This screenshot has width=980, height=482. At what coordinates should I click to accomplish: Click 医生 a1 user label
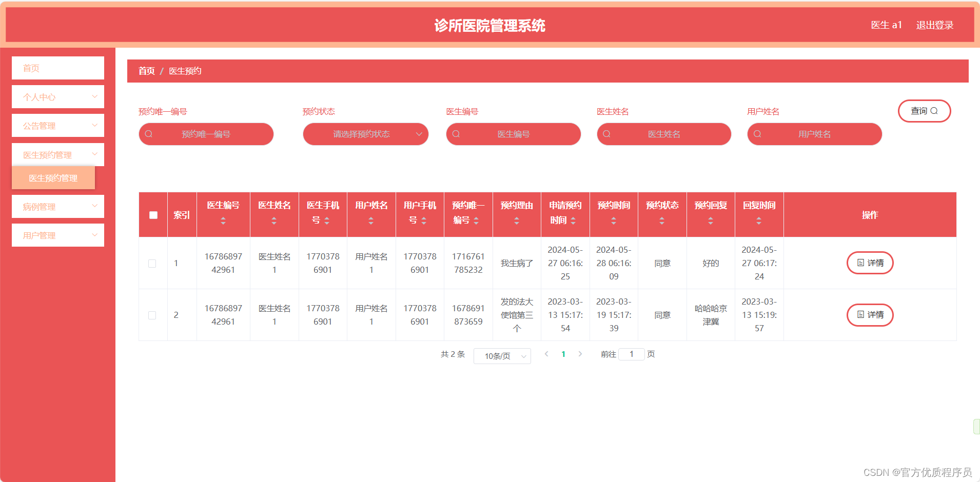[x=886, y=25]
